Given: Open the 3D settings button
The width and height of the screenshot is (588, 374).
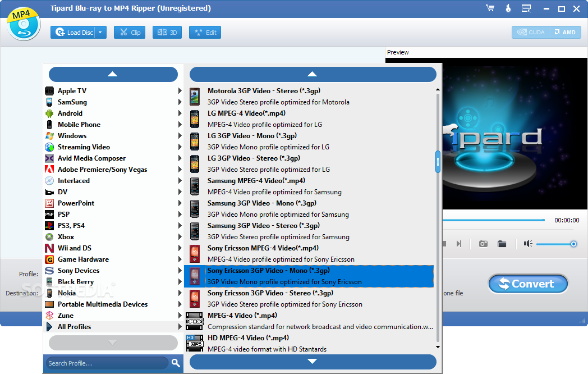Looking at the screenshot, I should (167, 33).
